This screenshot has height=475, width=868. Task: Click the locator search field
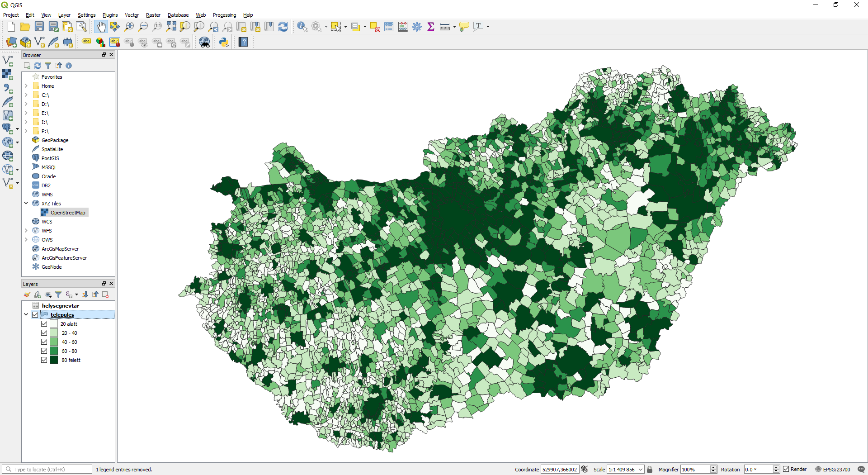pos(47,470)
